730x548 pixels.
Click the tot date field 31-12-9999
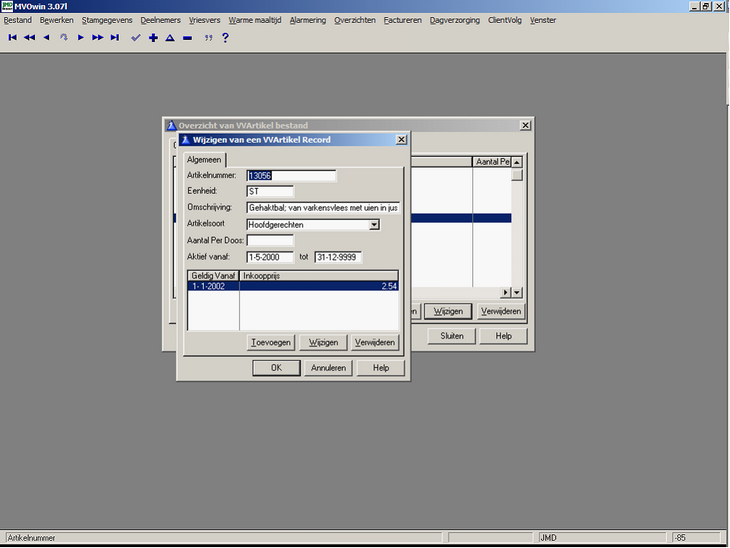(338, 257)
